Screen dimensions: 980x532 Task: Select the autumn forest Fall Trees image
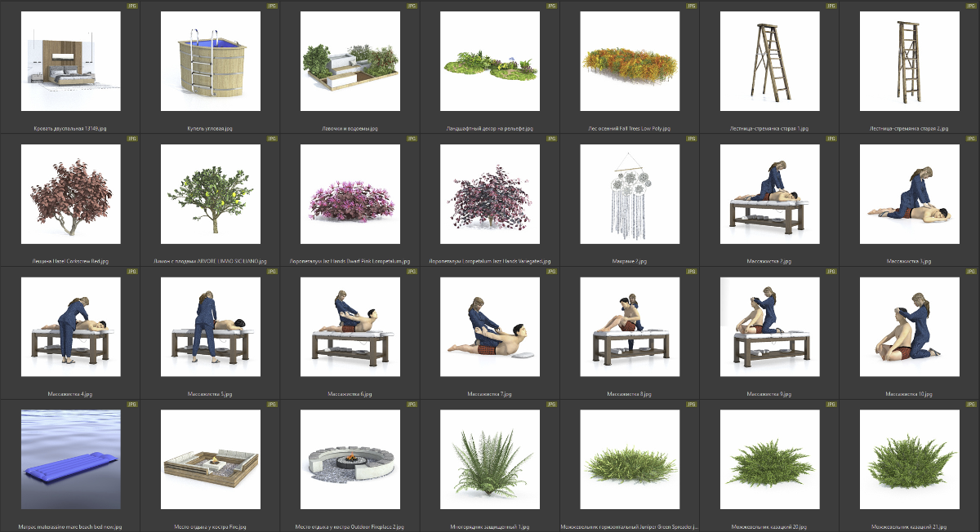click(x=630, y=61)
